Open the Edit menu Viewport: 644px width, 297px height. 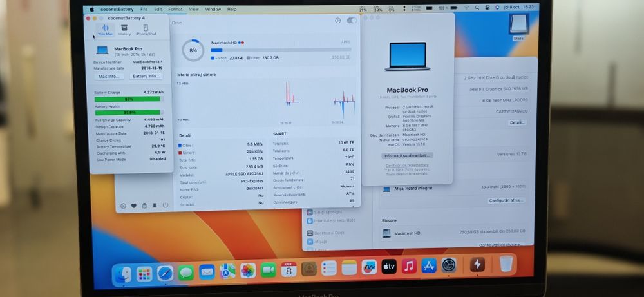coord(158,9)
